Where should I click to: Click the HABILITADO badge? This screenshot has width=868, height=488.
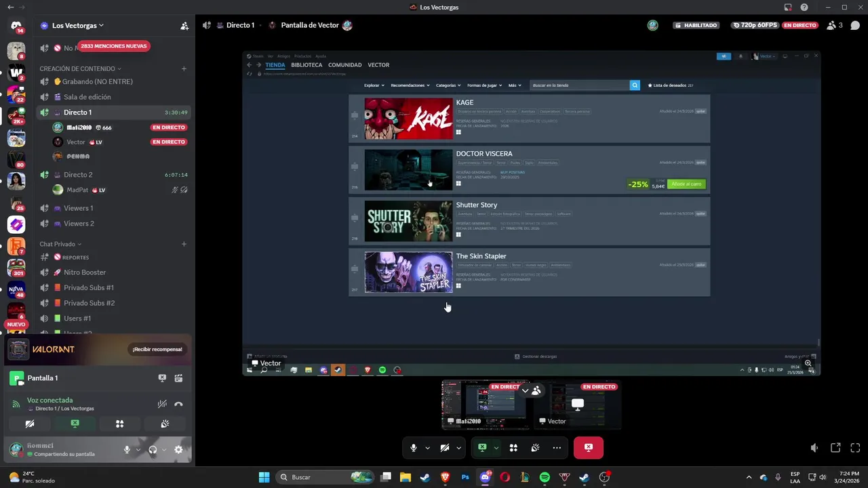(696, 25)
